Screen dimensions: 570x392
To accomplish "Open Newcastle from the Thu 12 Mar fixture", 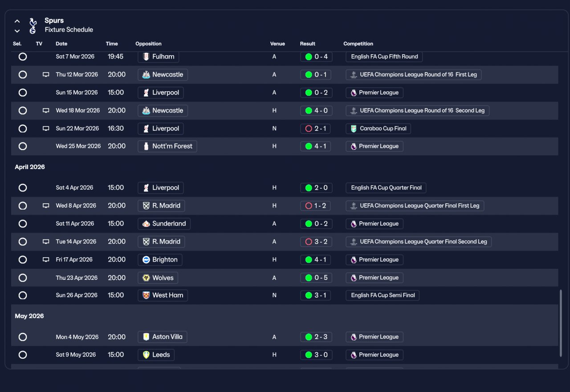I will tap(163, 75).
